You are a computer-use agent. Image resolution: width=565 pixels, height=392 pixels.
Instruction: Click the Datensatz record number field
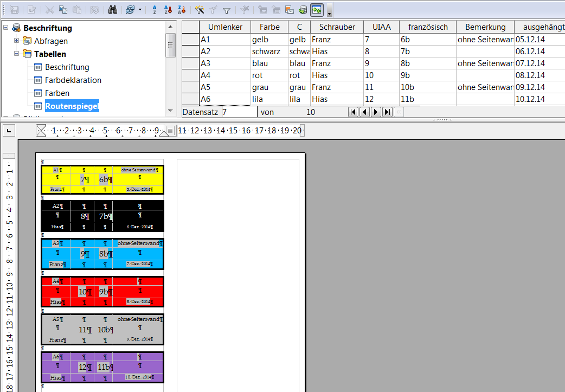pos(239,112)
